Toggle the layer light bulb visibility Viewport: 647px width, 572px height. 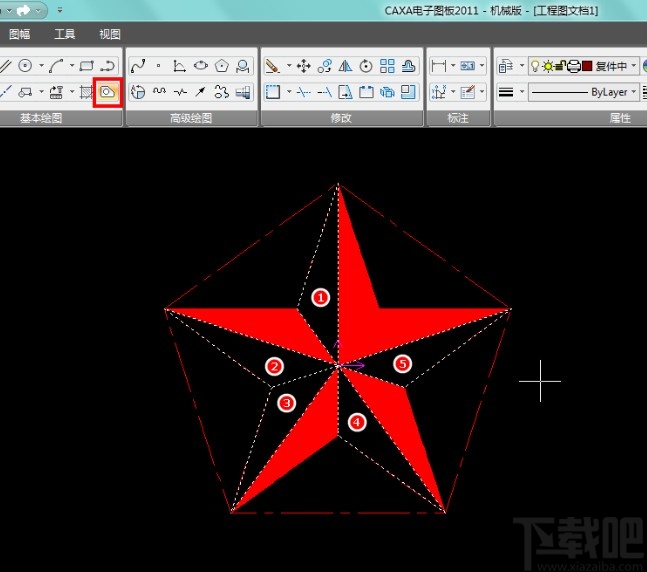click(x=536, y=66)
